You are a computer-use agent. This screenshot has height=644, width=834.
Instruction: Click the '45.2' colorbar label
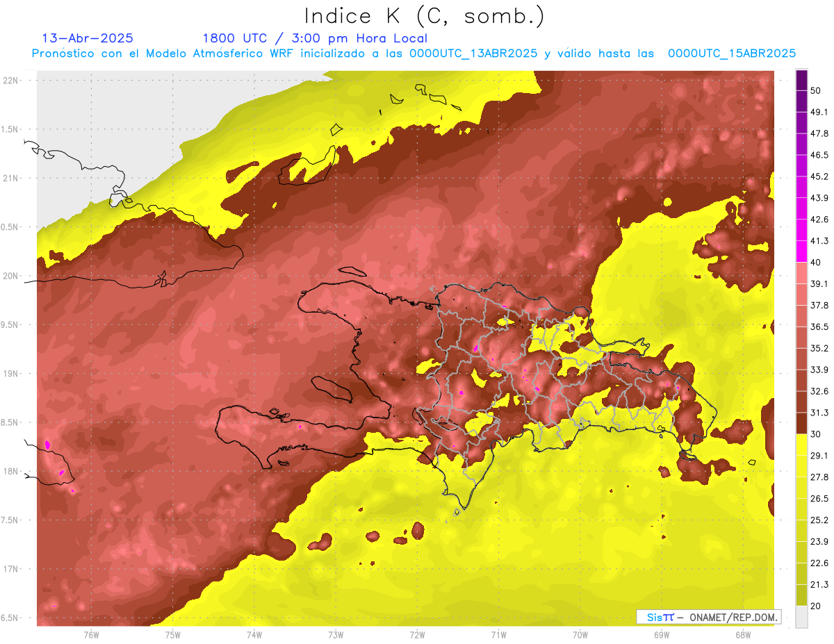pyautogui.click(x=819, y=176)
